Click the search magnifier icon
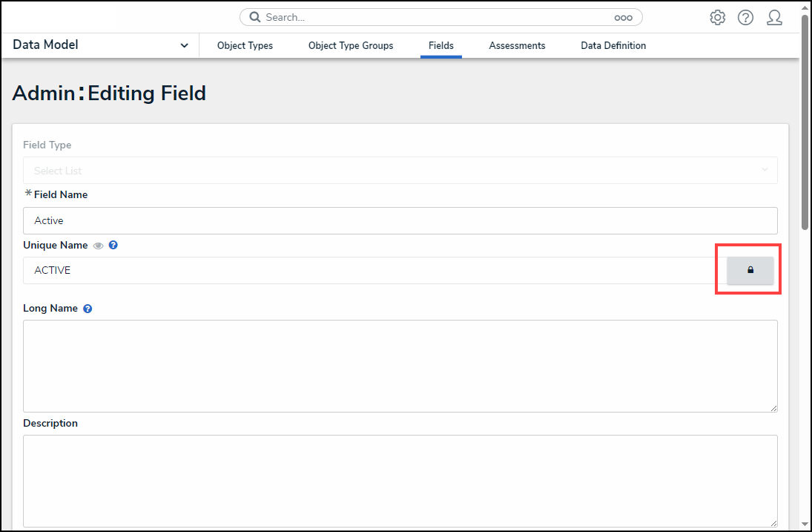Image resolution: width=812 pixels, height=532 pixels. [x=254, y=17]
